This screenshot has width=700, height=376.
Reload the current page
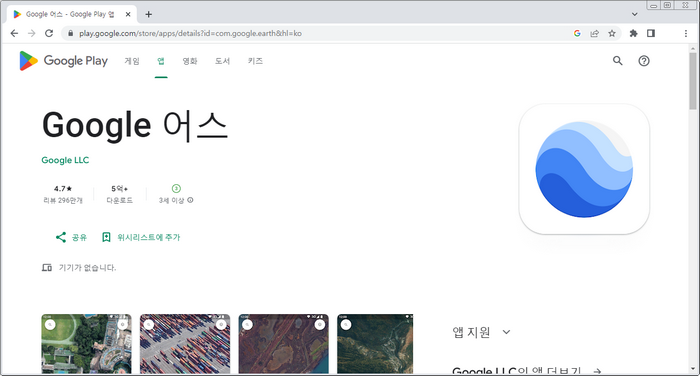click(49, 33)
